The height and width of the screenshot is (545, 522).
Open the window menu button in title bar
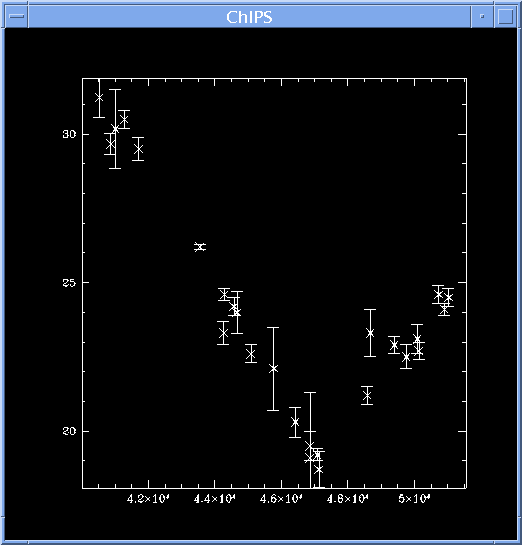tap(17, 16)
